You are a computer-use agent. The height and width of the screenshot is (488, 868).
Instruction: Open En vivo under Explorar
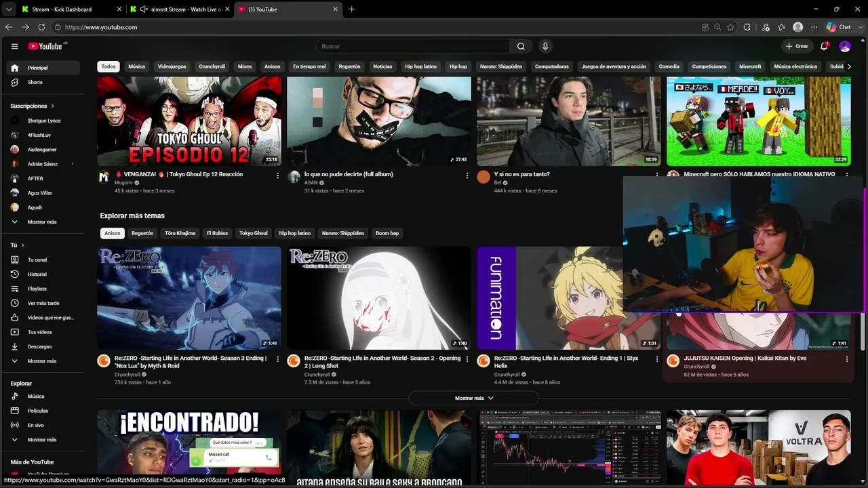43,425
